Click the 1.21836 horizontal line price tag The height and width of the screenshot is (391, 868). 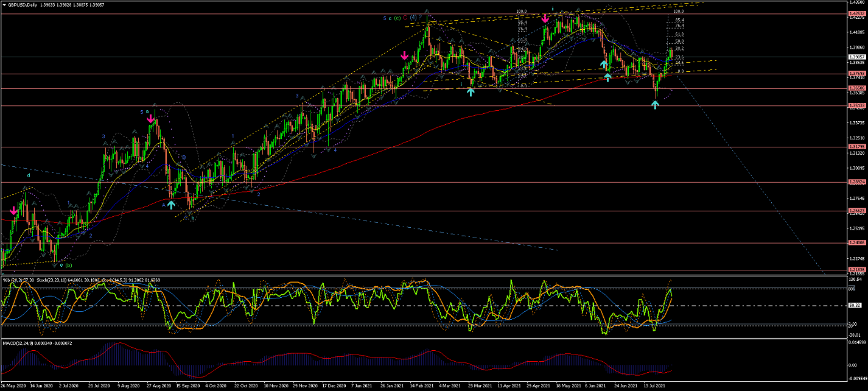(x=857, y=269)
